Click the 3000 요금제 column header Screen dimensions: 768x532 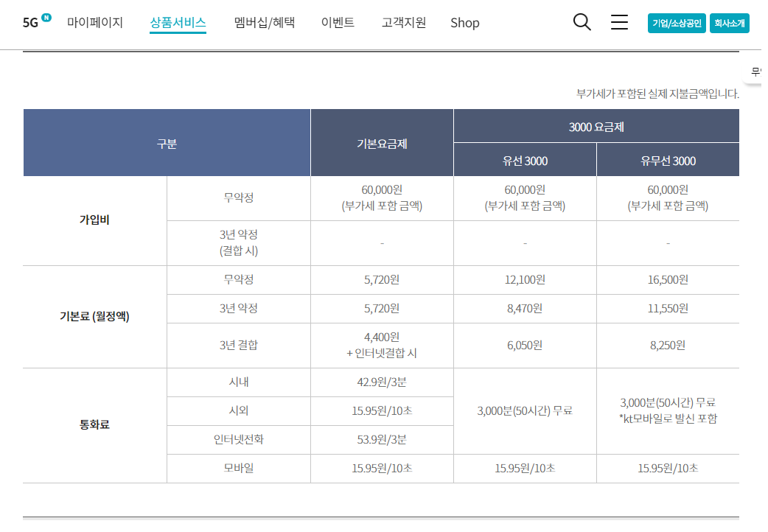(596, 127)
